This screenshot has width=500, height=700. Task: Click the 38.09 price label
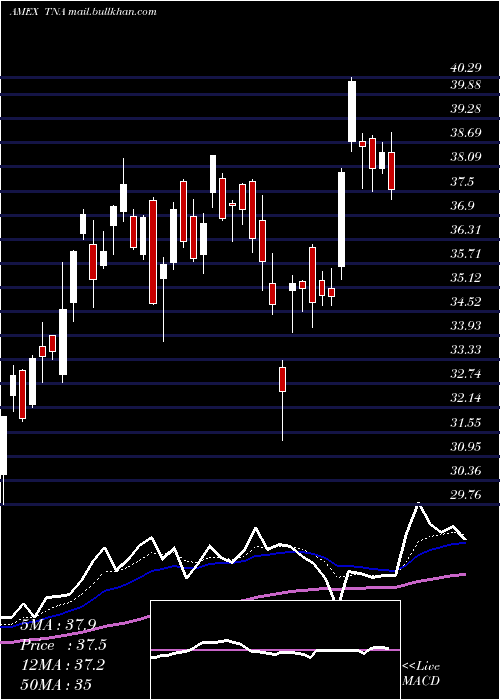click(x=466, y=157)
